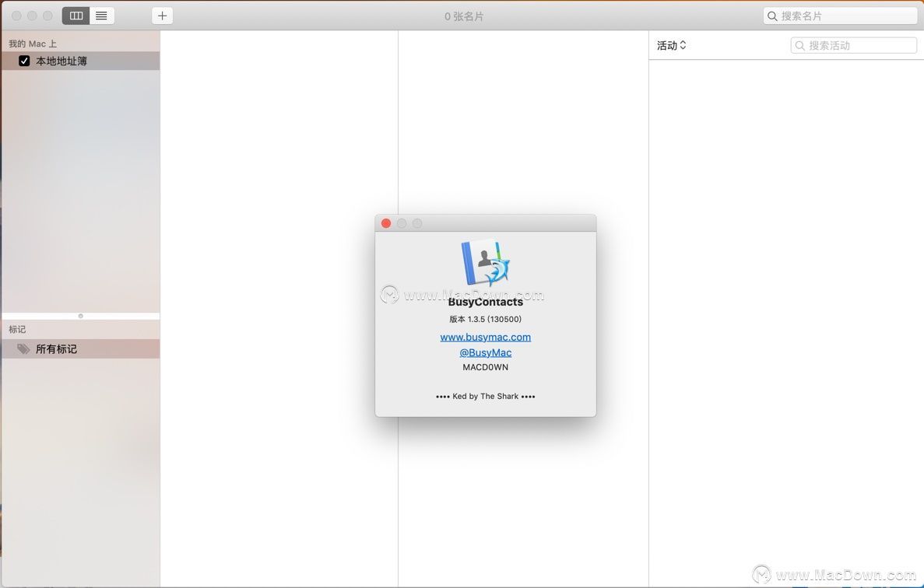The width and height of the screenshot is (924, 588).
Task: Add a new contact with the plus button
Action: pyautogui.click(x=162, y=16)
